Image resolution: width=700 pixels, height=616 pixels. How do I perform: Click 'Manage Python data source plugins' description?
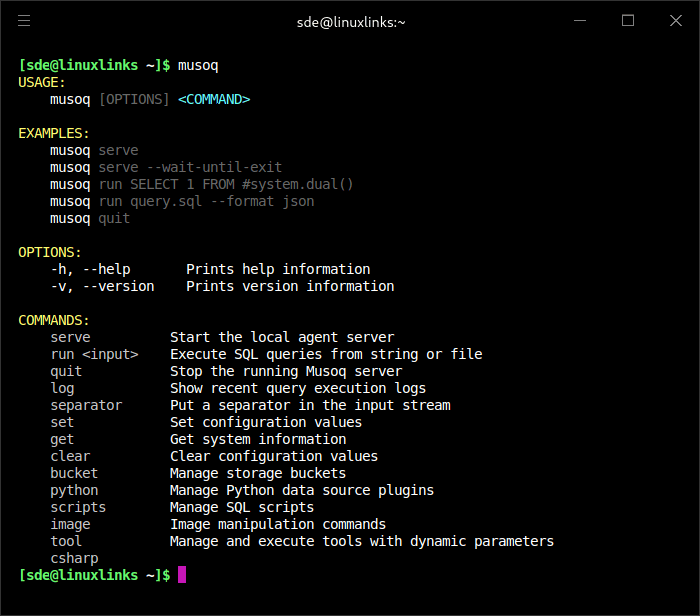click(302, 491)
